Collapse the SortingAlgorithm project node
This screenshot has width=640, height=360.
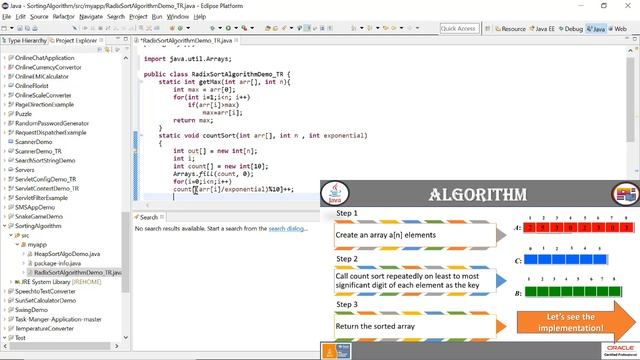pyautogui.click(x=5, y=226)
